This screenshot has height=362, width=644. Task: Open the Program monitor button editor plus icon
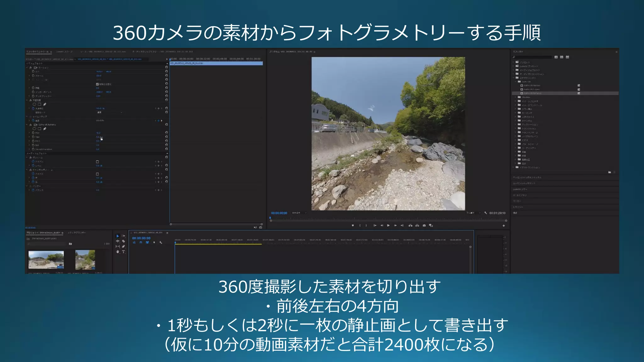pyautogui.click(x=503, y=226)
